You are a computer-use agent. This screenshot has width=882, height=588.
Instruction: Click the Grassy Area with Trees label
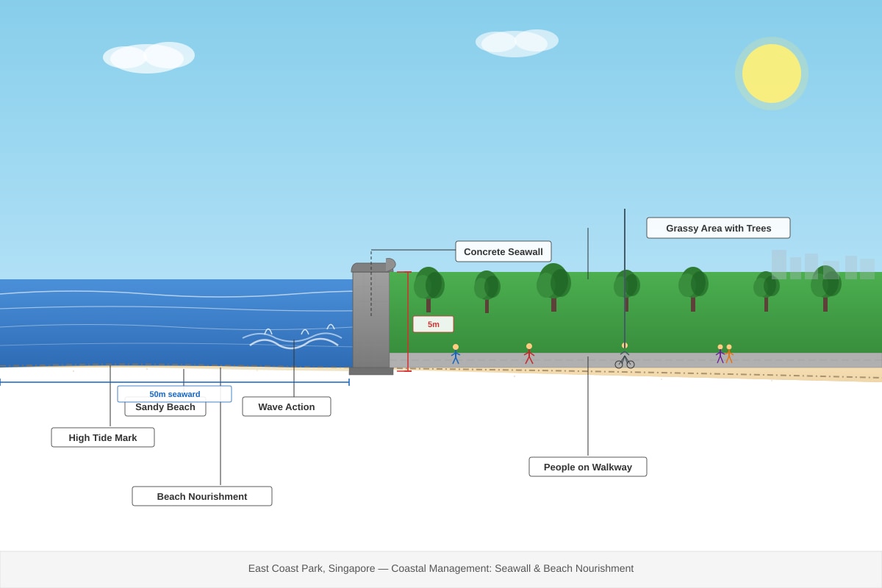tap(718, 228)
